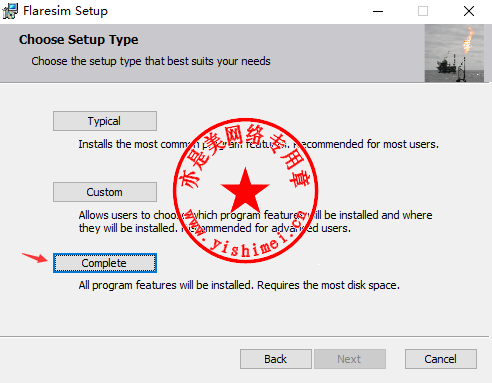Click the 'Flaresim Setup' title text
This screenshot has width=492, height=383.
pos(65,11)
